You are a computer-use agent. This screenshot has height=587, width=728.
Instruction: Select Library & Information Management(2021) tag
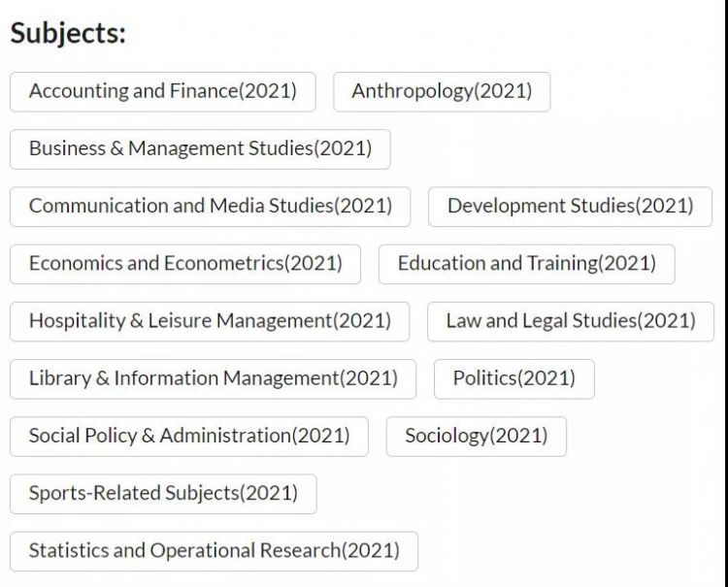(x=213, y=377)
